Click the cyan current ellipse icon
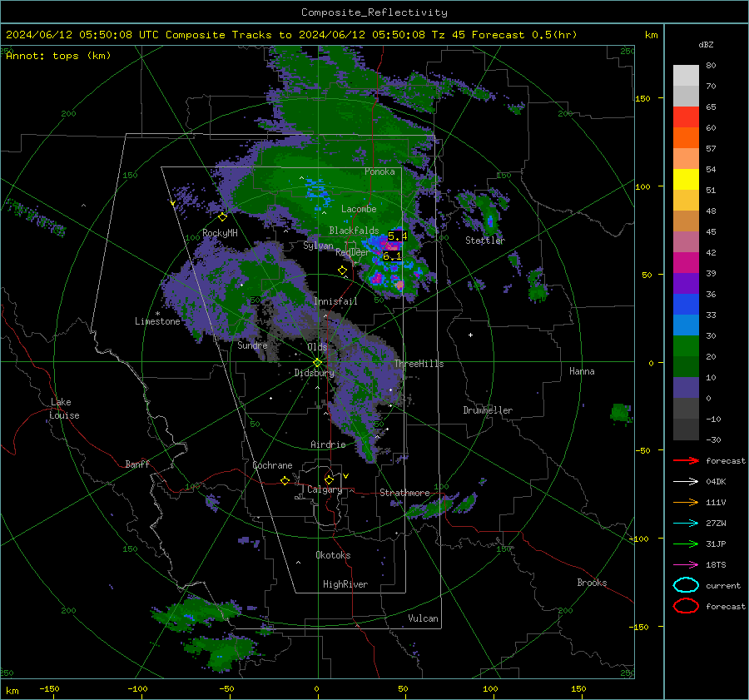749x700 pixels. [686, 585]
